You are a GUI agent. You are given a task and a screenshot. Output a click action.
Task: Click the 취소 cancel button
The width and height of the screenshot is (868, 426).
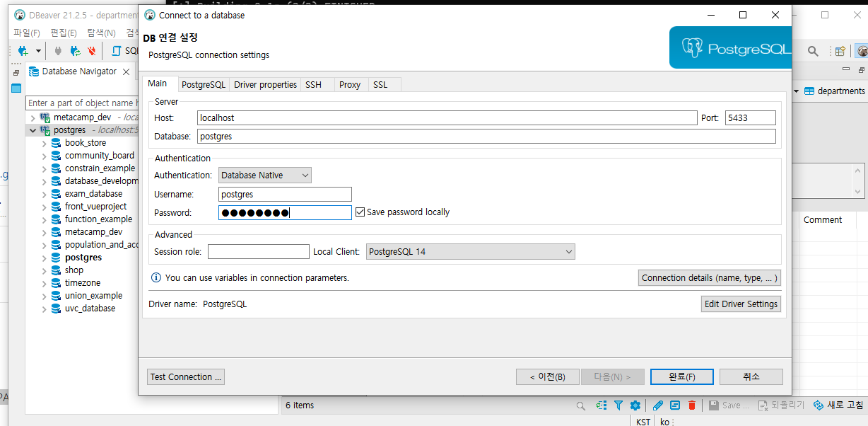(751, 377)
